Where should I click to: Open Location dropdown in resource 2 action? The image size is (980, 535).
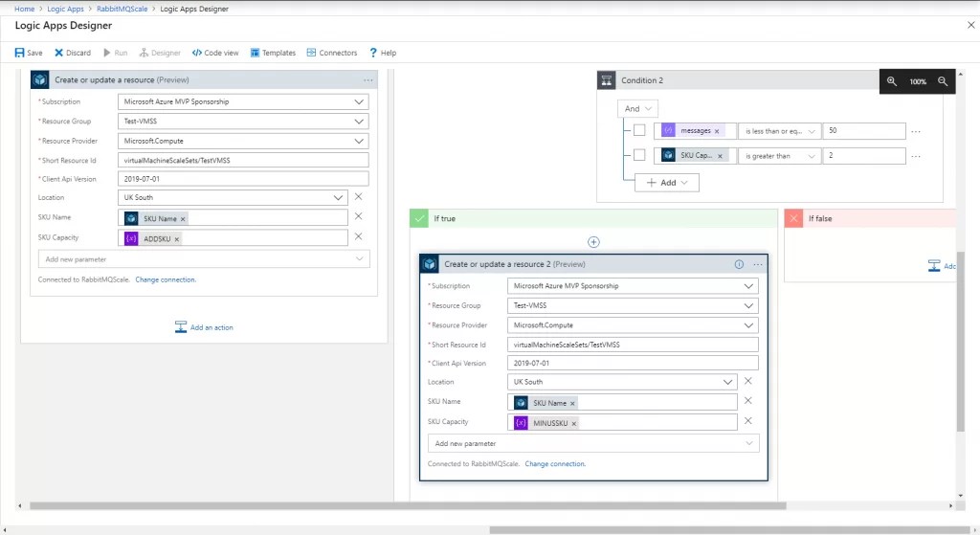[622, 382]
